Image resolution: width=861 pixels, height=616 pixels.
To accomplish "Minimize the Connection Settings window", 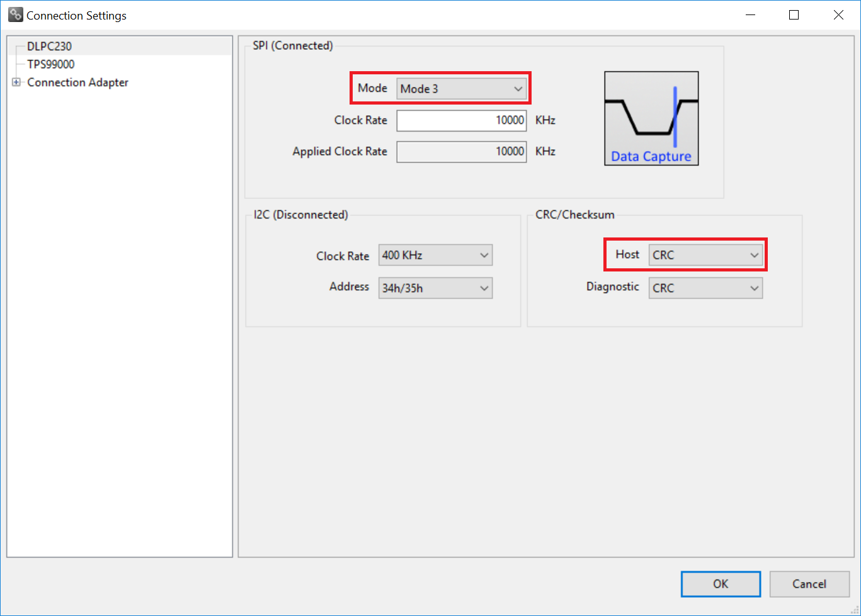I will pos(750,15).
